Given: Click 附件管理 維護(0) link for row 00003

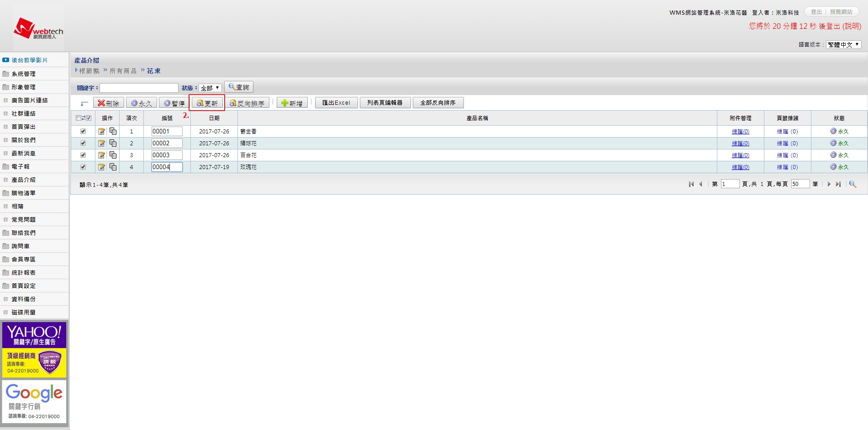Looking at the screenshot, I should pyautogui.click(x=740, y=155).
